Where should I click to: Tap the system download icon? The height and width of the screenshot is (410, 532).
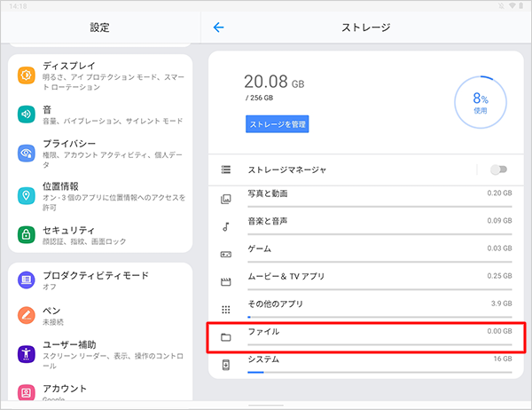[226, 365]
